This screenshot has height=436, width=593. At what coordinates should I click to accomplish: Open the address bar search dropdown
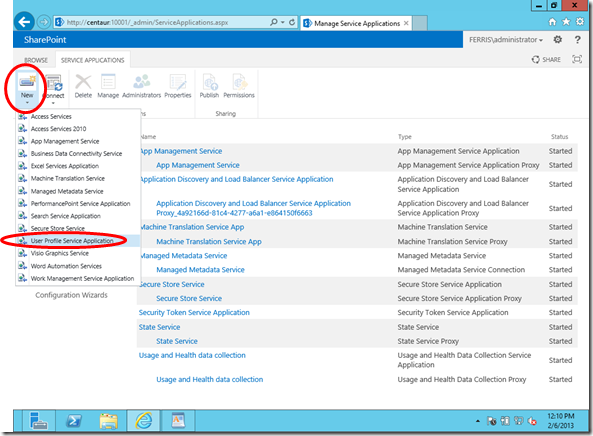pyautogui.click(x=283, y=22)
